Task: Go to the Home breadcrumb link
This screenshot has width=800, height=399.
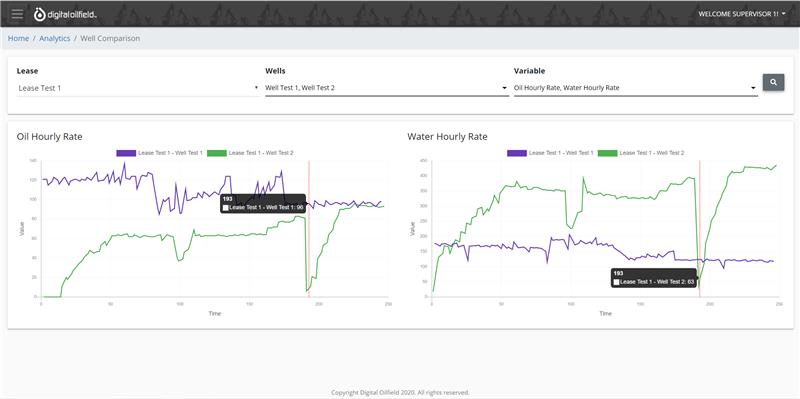Action: (18, 38)
